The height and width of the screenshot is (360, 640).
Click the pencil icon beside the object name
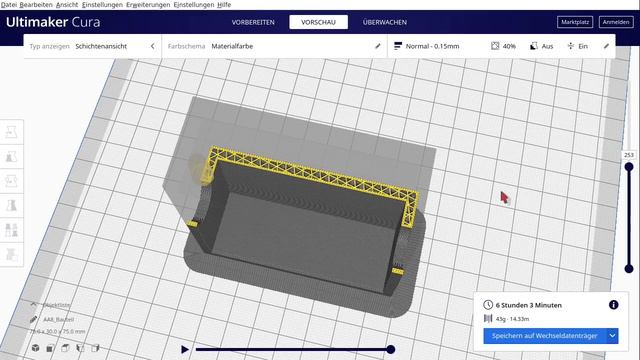(33, 319)
